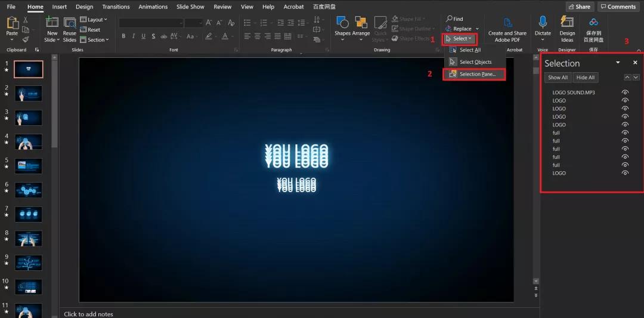The image size is (644, 318).
Task: Switch to the Animations tab
Action: coord(153,7)
